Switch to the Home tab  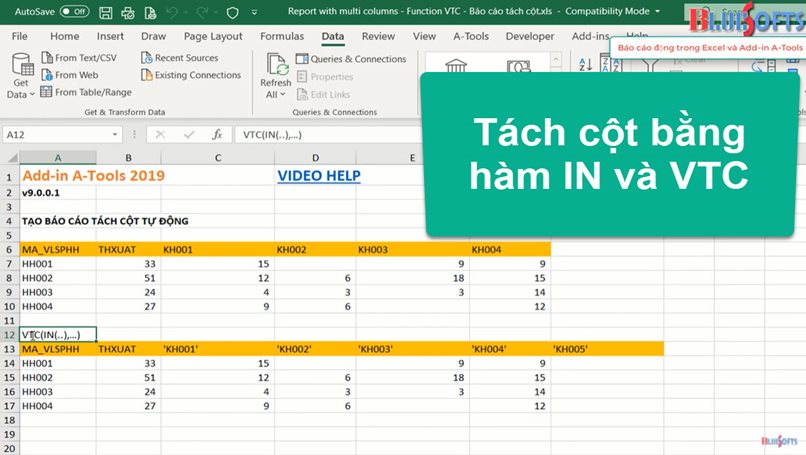[x=65, y=36]
